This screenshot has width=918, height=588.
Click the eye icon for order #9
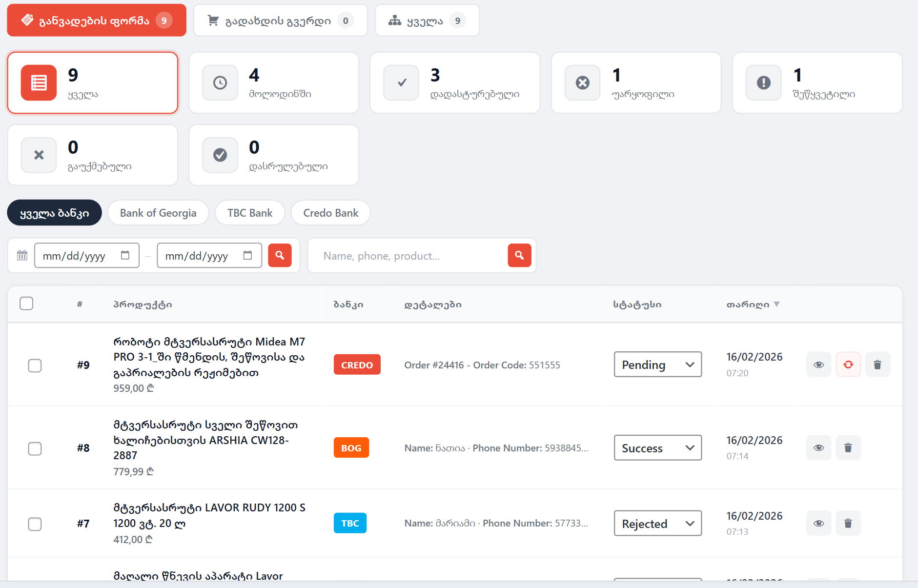click(818, 365)
